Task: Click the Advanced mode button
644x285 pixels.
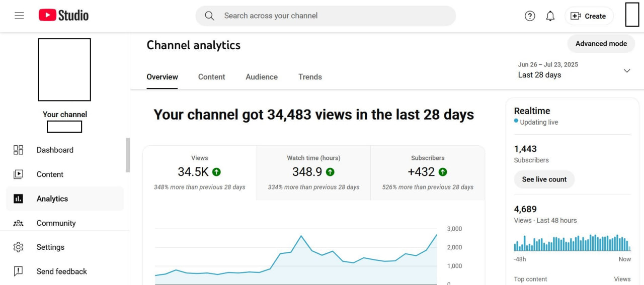Action: 601,44
